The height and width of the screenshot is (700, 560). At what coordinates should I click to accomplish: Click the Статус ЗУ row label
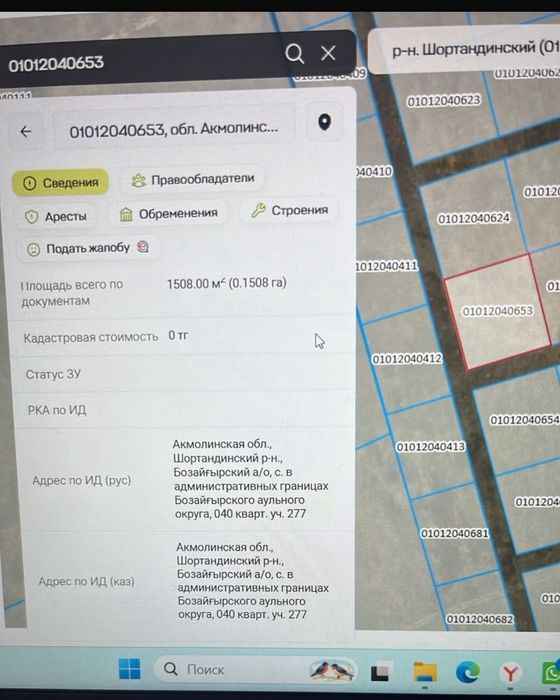click(x=53, y=374)
